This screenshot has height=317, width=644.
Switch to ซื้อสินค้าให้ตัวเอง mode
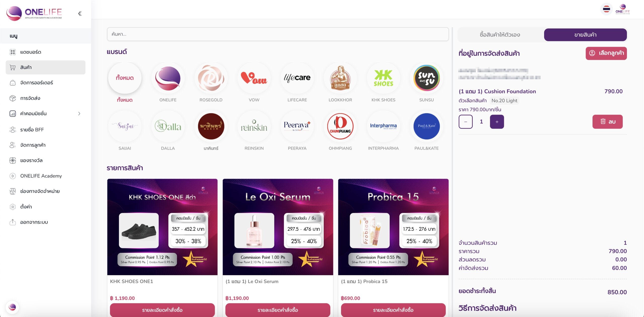coord(500,35)
